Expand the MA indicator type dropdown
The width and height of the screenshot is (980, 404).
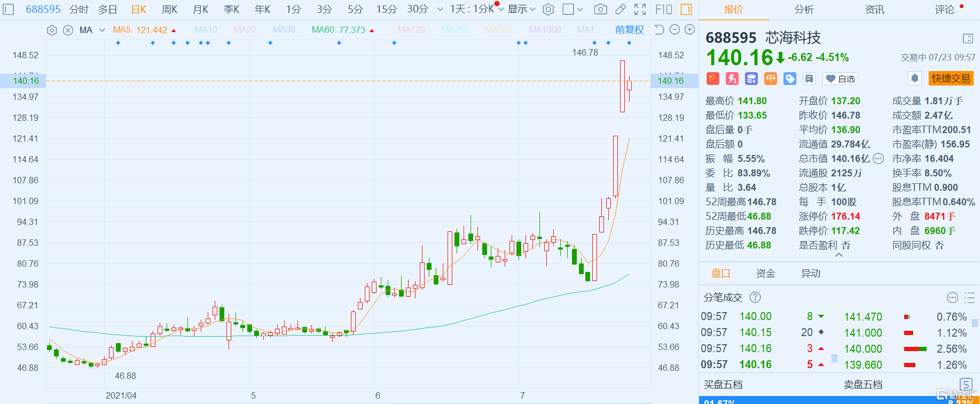[x=102, y=30]
